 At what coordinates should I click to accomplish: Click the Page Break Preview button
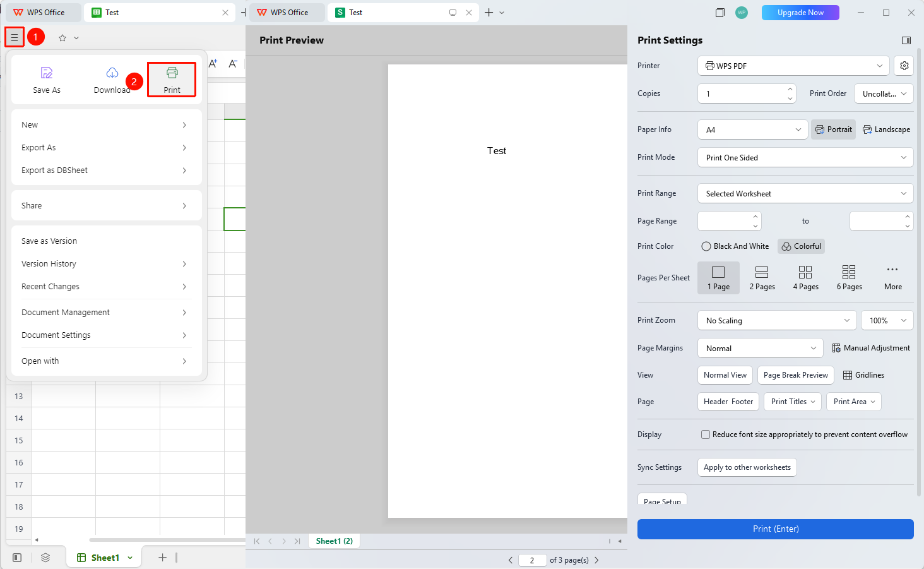[796, 375]
